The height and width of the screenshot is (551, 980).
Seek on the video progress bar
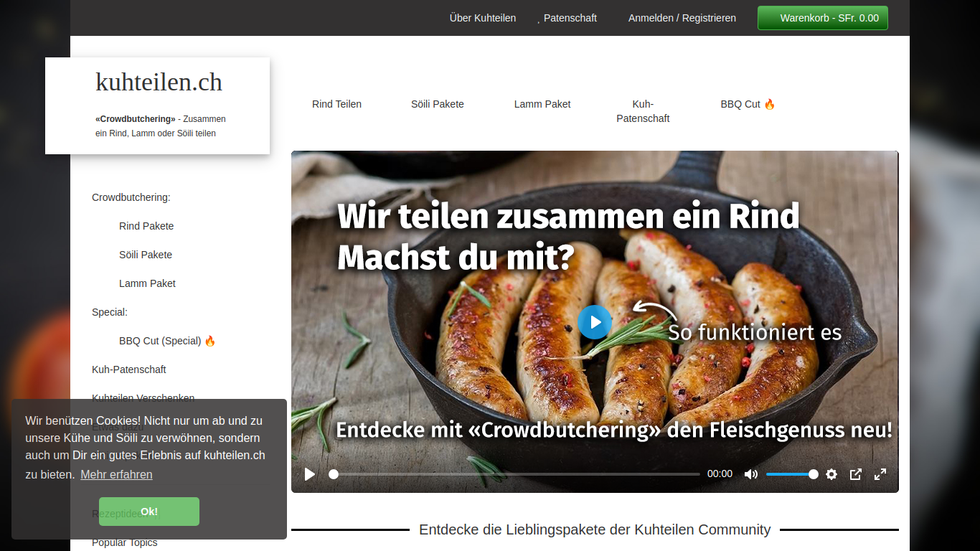coord(514,474)
